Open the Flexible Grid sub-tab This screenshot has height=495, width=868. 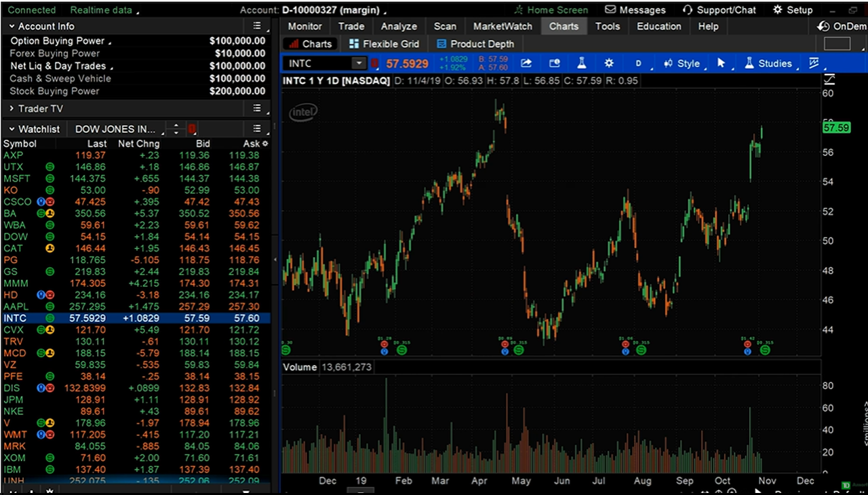point(384,44)
